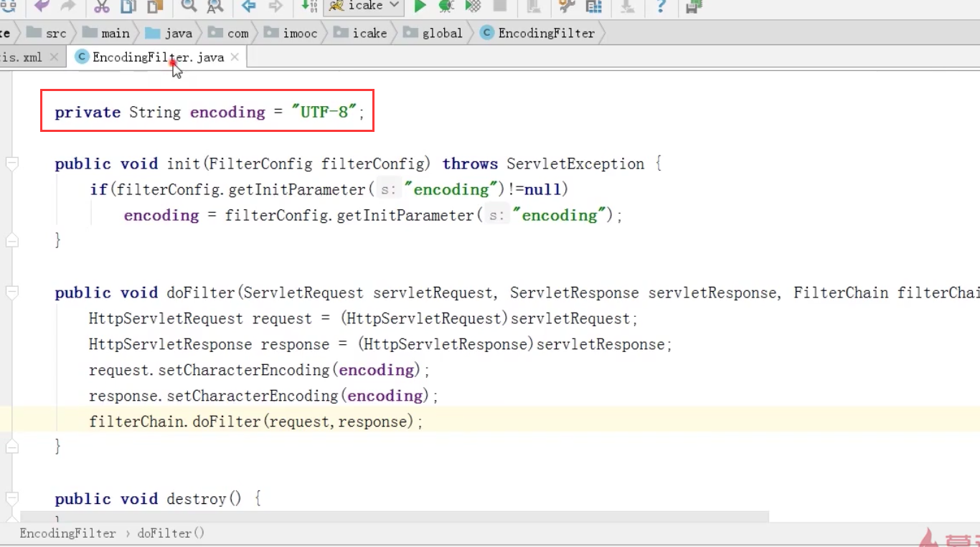Run icake with the green play button

tap(420, 6)
